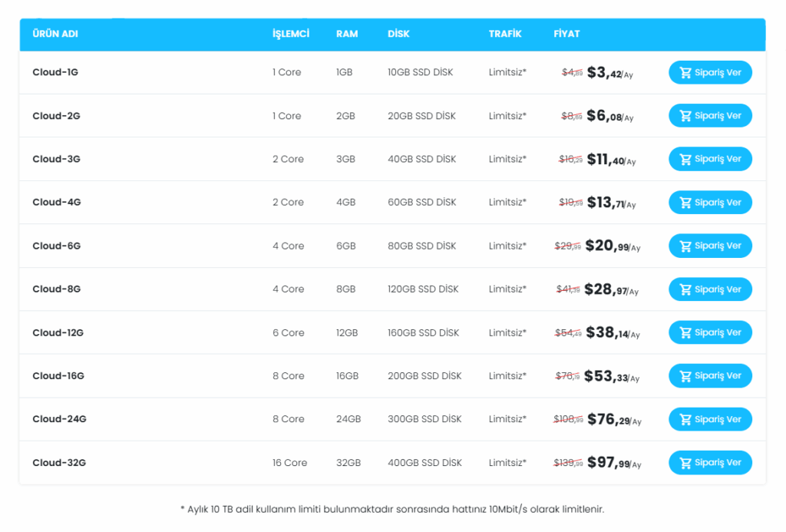Select the DİSK column header

pos(398,34)
